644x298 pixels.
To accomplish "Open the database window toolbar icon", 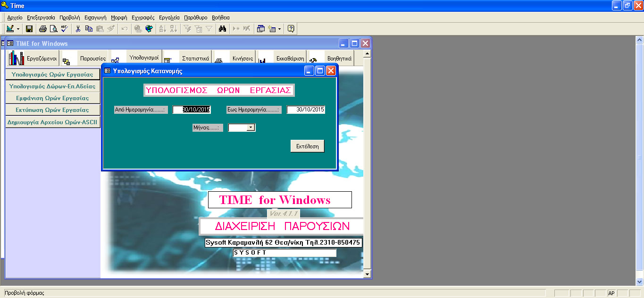I will 261,29.
